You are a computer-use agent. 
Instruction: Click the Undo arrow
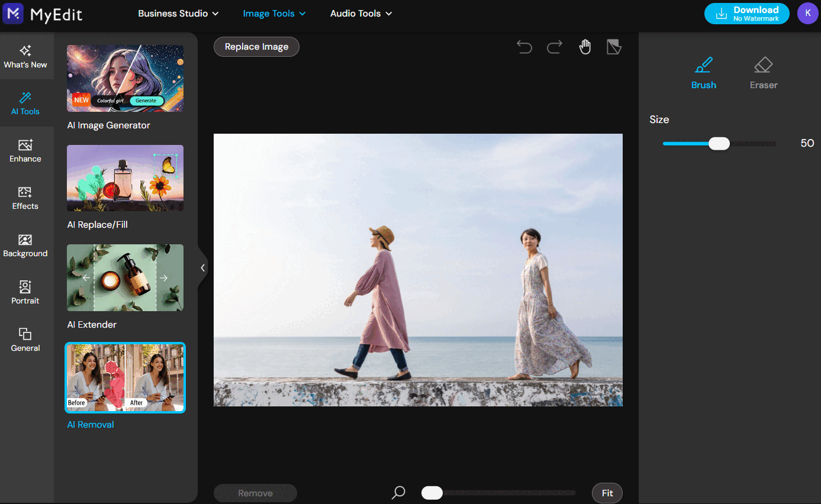coord(524,47)
